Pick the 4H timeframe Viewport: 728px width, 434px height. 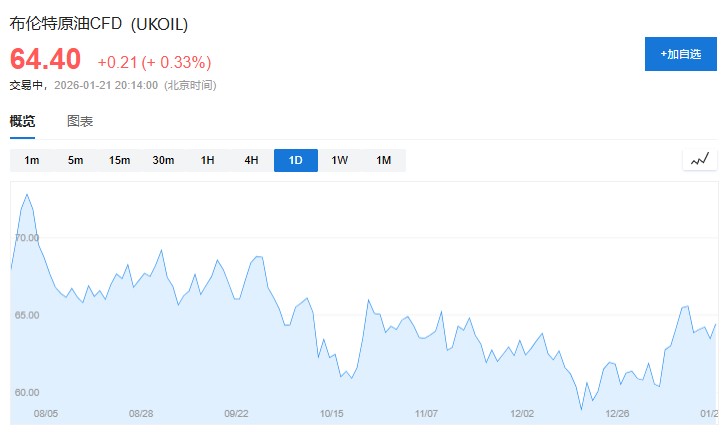pyautogui.click(x=251, y=160)
